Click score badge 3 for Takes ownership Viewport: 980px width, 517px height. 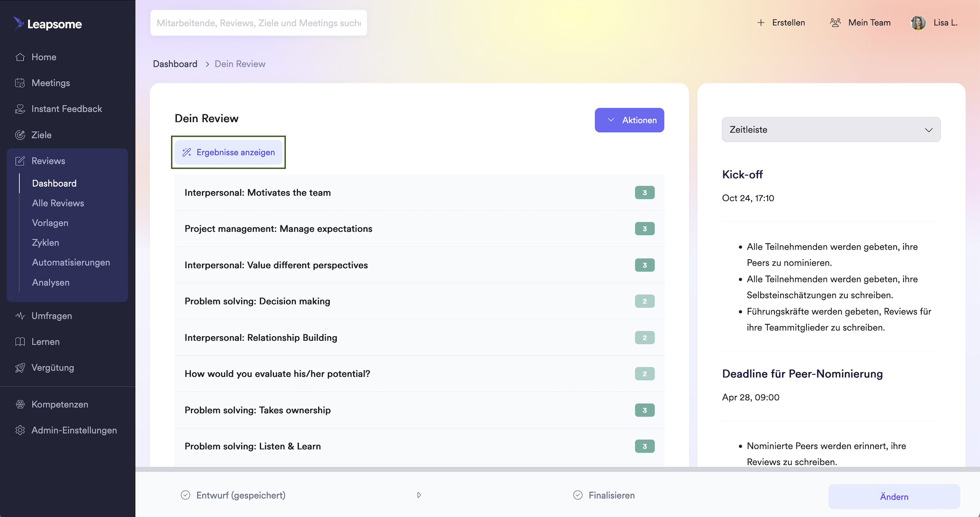(645, 410)
